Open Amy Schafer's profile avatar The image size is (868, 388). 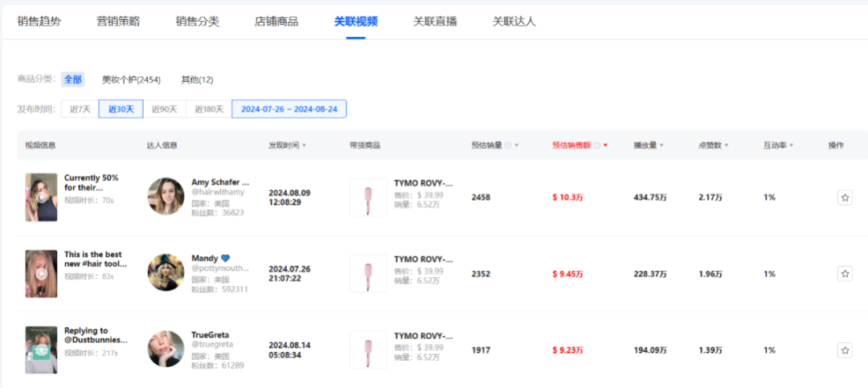[166, 197]
